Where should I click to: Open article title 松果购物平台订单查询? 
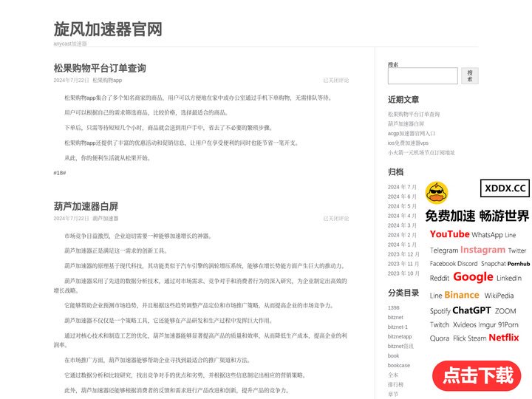100,68
